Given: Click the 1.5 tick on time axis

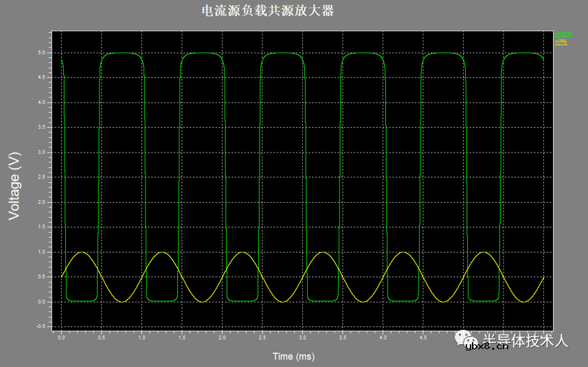Looking at the screenshot, I should click(182, 338).
